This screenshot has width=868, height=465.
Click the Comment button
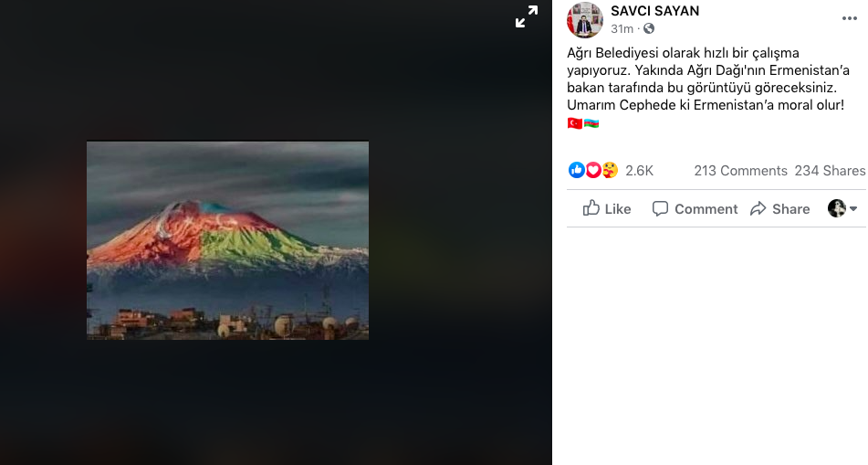coord(695,208)
